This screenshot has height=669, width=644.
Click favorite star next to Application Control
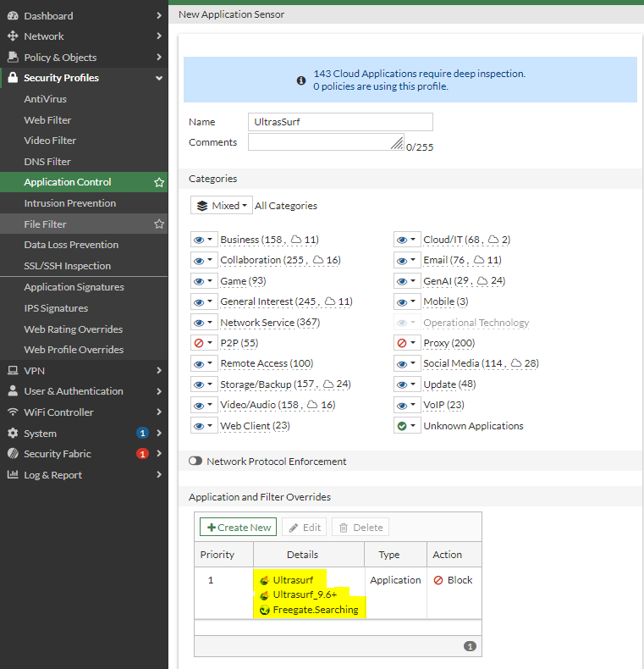[159, 183]
